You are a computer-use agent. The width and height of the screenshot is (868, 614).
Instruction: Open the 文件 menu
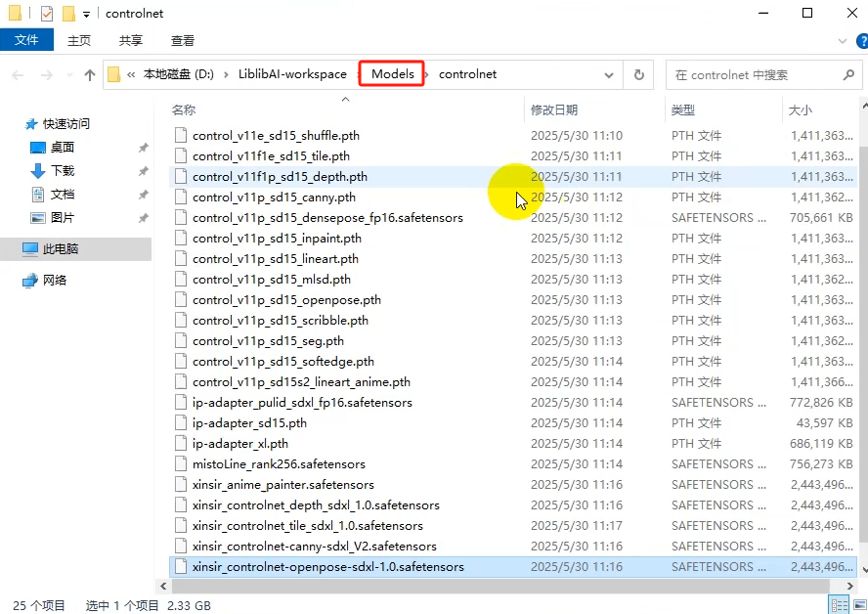coord(26,40)
